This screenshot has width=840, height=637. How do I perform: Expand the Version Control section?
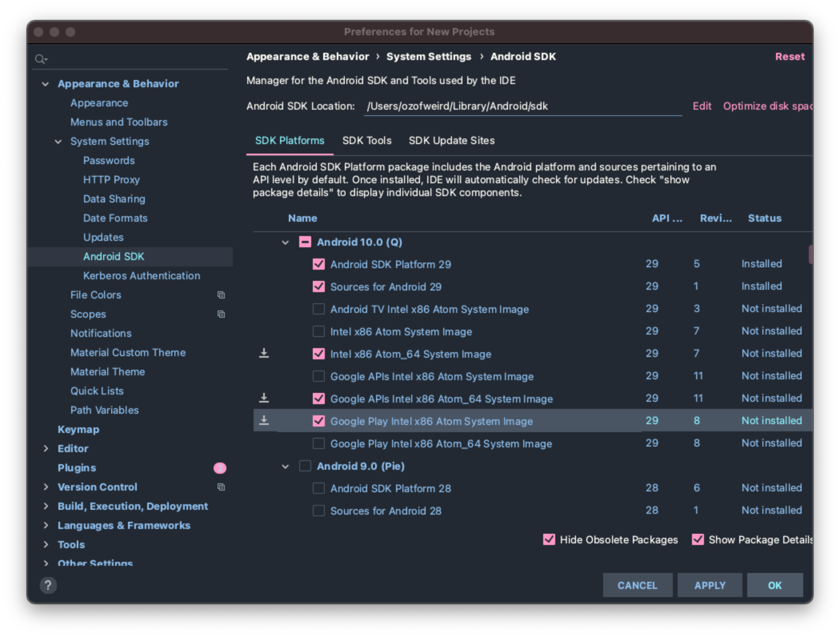46,487
